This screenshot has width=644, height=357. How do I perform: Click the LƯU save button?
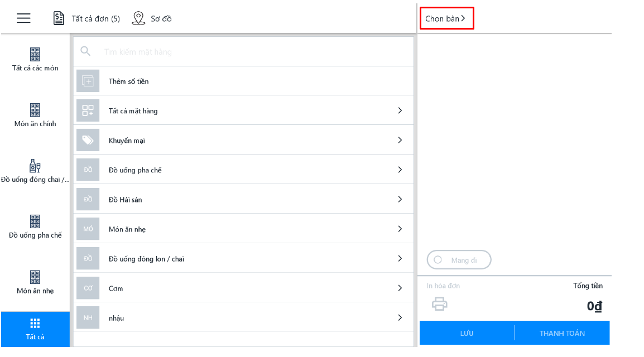(x=467, y=333)
